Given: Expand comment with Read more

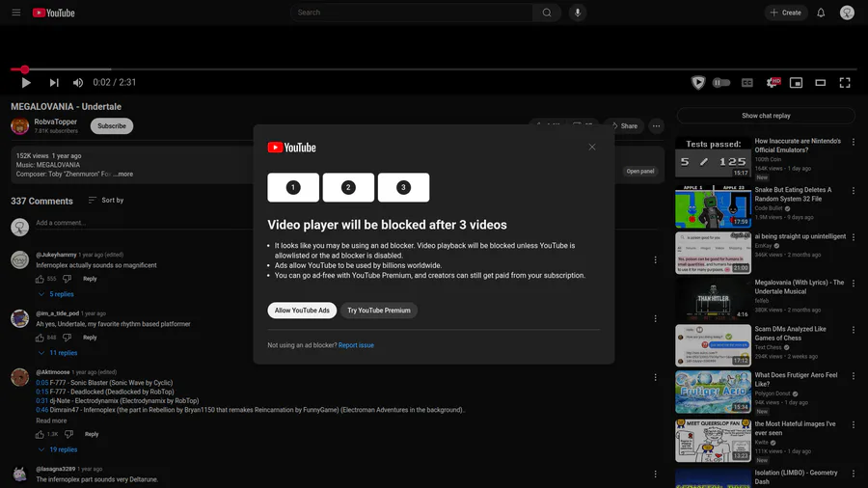Looking at the screenshot, I should coord(51,420).
